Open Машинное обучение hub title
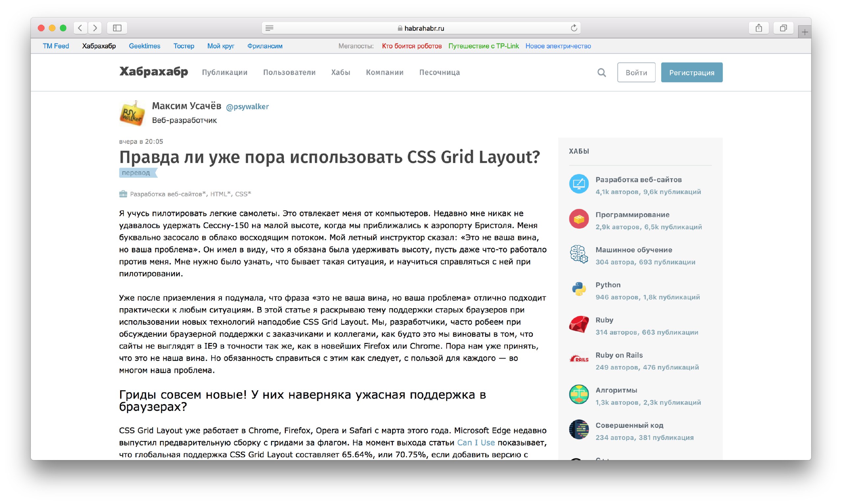The image size is (842, 504). 634,250
